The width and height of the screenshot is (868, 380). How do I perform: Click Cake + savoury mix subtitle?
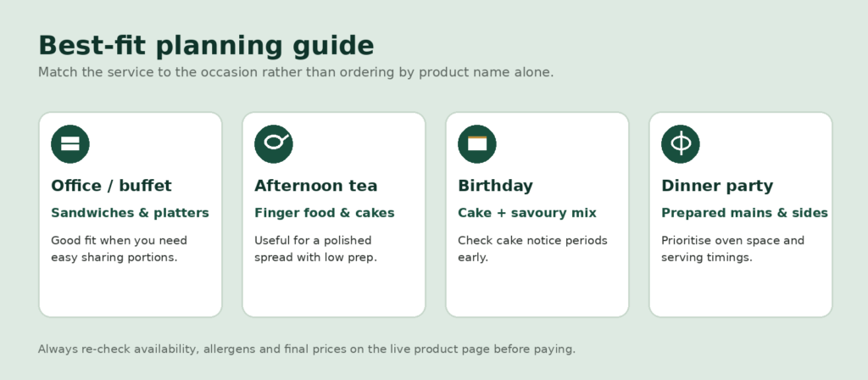coord(527,213)
